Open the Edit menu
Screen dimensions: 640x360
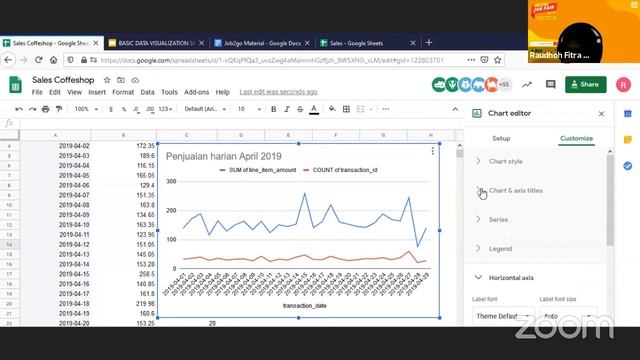pyautogui.click(x=55, y=92)
